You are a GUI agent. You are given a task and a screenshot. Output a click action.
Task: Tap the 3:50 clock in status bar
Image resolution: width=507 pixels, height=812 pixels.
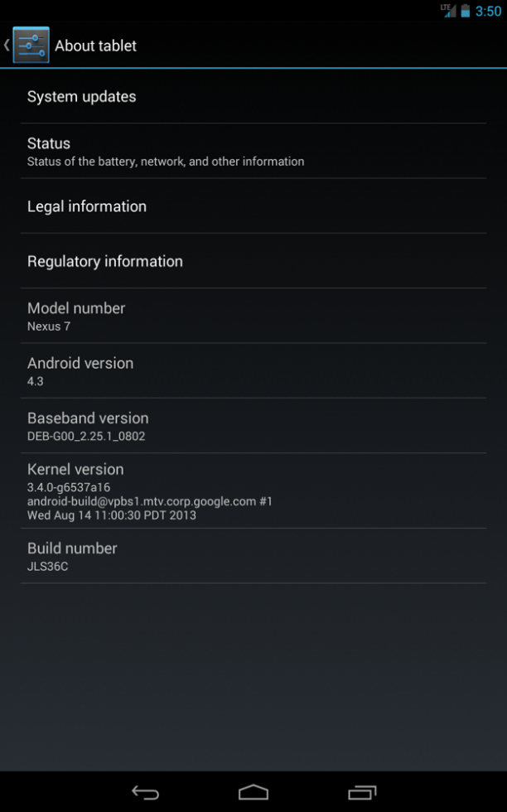(x=488, y=11)
